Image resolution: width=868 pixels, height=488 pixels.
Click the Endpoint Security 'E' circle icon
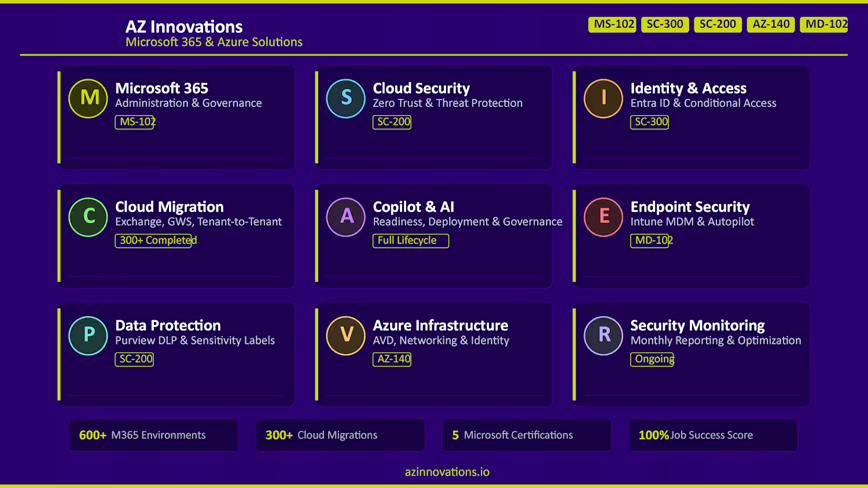[x=604, y=217]
